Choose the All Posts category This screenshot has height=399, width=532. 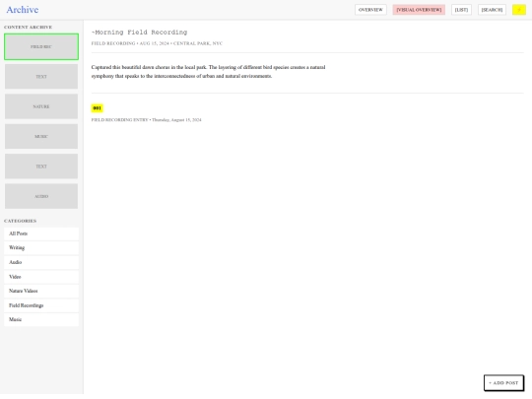click(41, 233)
